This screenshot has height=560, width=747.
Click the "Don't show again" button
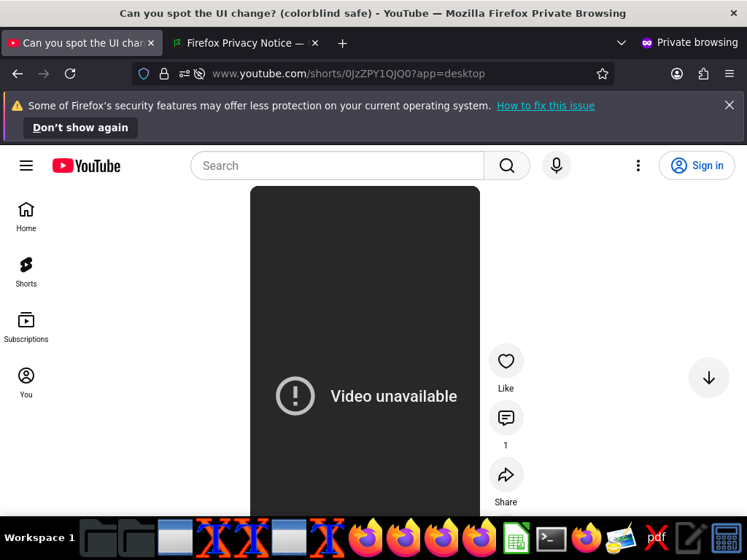point(80,128)
